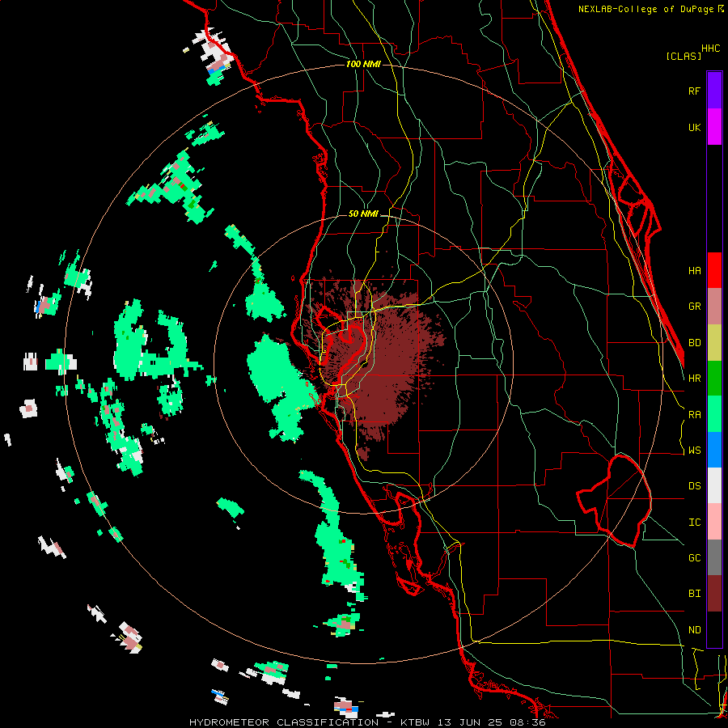Viewport: 728px width, 728px height.
Task: Click the thick red lake outline in southeast
Action: point(614,501)
